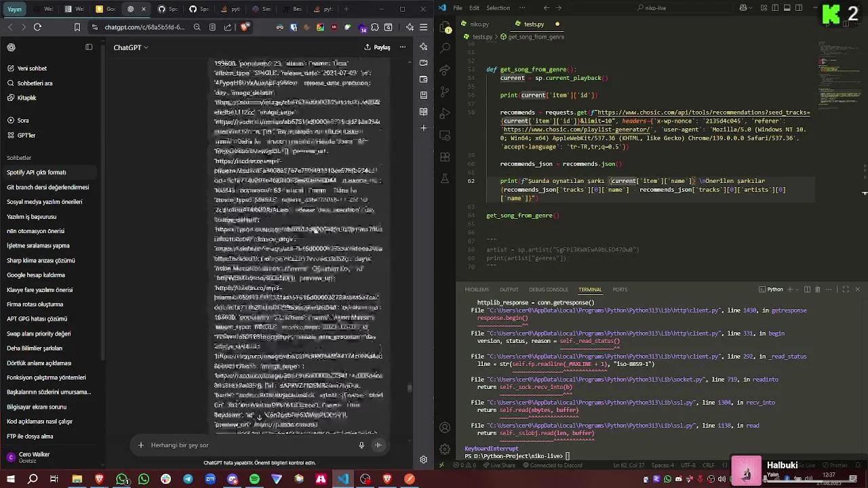This screenshot has height=488, width=868.
Task: Open the Copilot chat dropdown in VS Code title bar
Action: coord(751,8)
